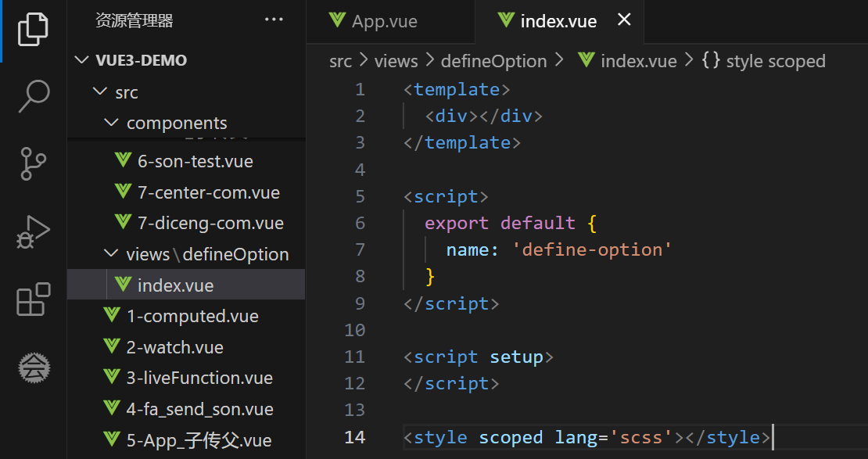
Task: Open 1-computed.vue file
Action: [192, 316]
